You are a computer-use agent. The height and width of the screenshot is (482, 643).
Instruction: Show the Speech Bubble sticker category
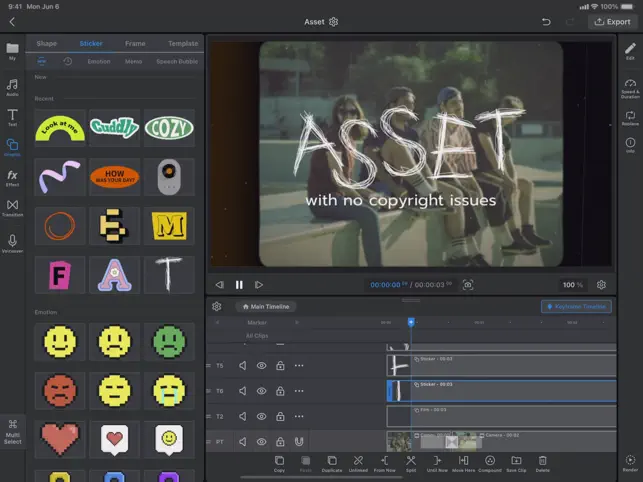(x=177, y=62)
